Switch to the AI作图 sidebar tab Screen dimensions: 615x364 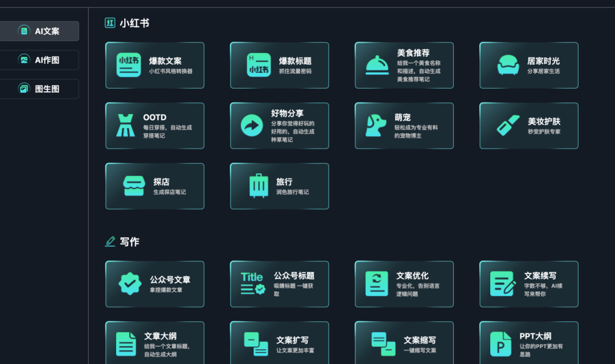click(39, 60)
